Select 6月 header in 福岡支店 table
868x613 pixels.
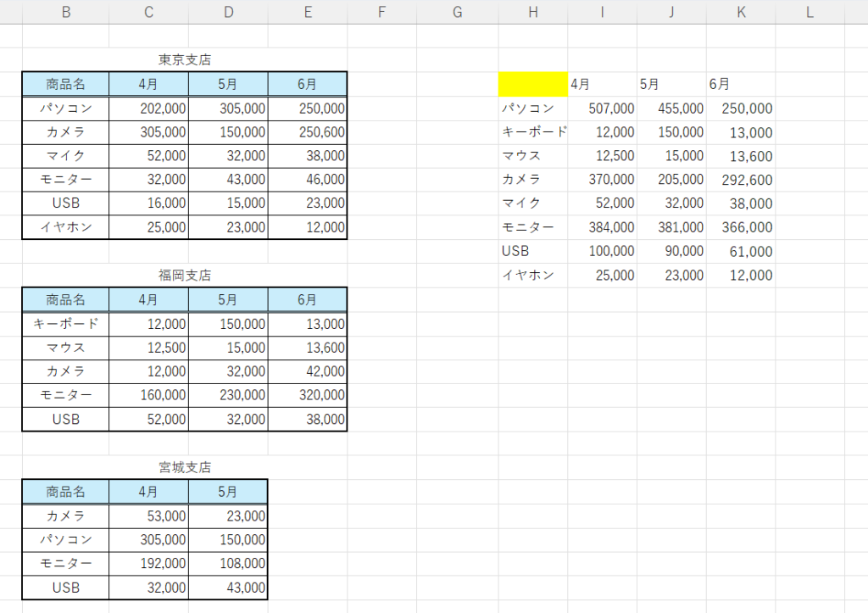pos(308,300)
